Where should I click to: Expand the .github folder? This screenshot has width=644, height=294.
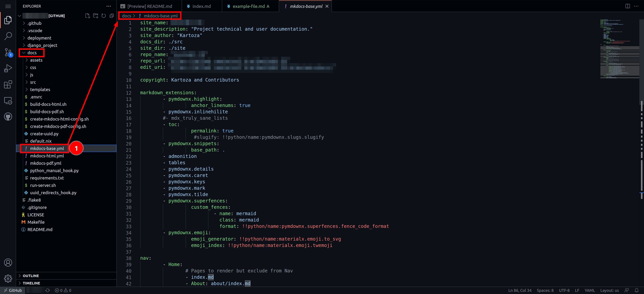tap(66, 23)
